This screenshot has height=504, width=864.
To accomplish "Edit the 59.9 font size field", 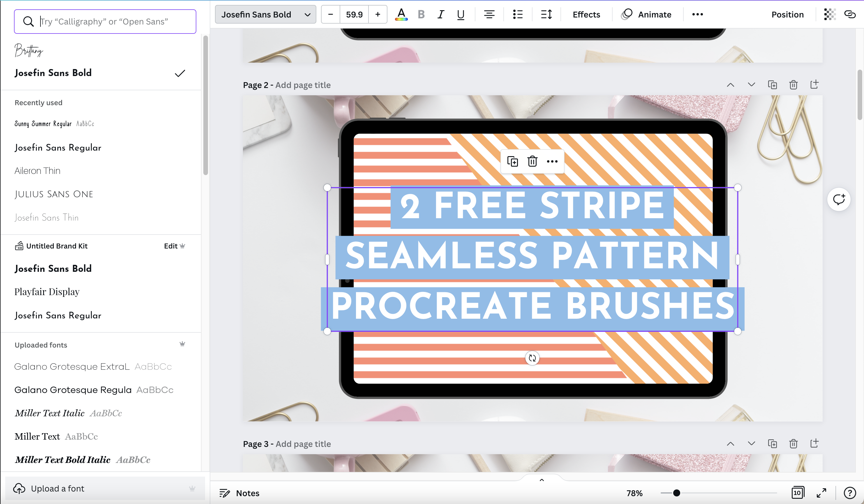I will click(354, 14).
